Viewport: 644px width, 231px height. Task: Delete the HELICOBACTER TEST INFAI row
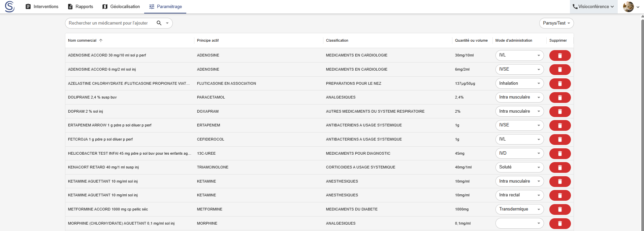click(x=560, y=154)
